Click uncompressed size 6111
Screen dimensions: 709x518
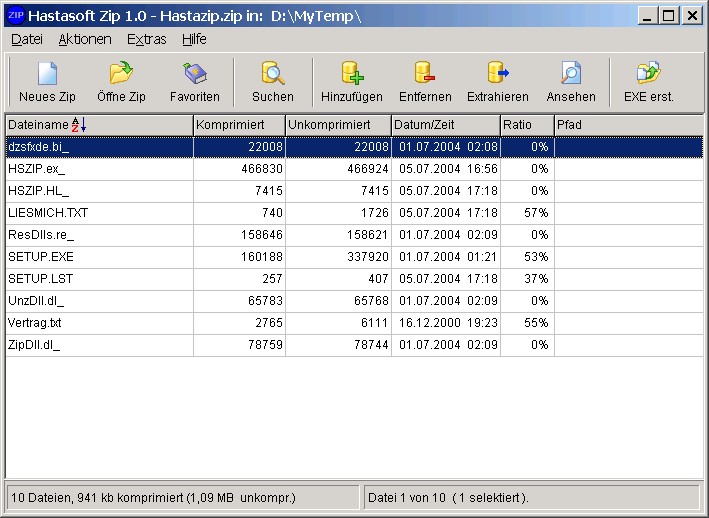[374, 323]
